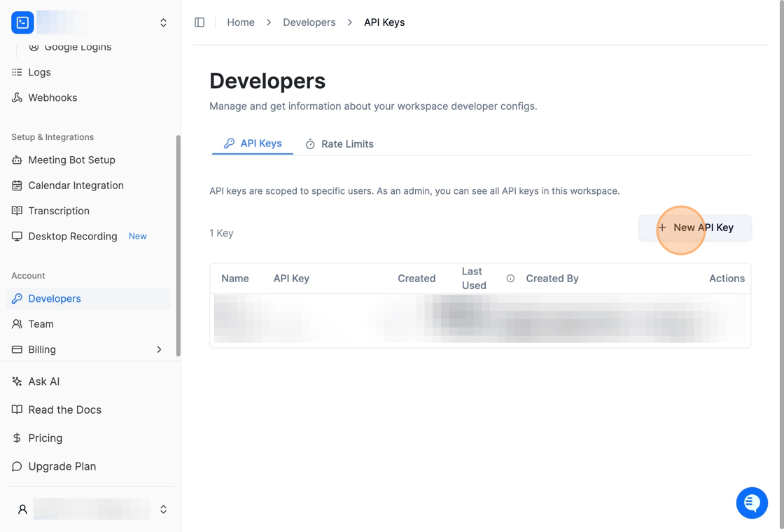Viewport: 784px width, 532px height.
Task: Switch to the Rate Limits tab
Action: click(339, 144)
